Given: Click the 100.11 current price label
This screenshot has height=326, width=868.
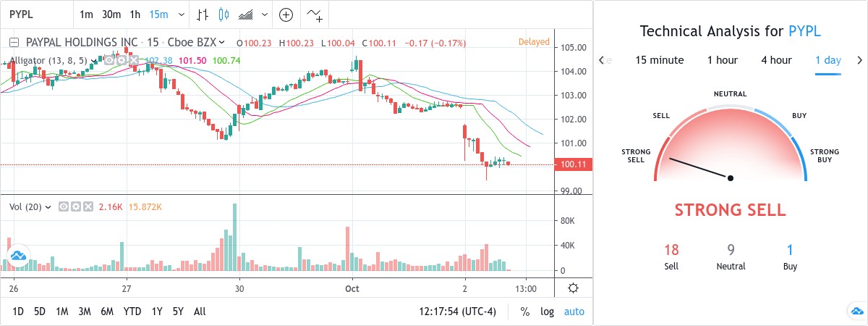Looking at the screenshot, I should tap(574, 164).
